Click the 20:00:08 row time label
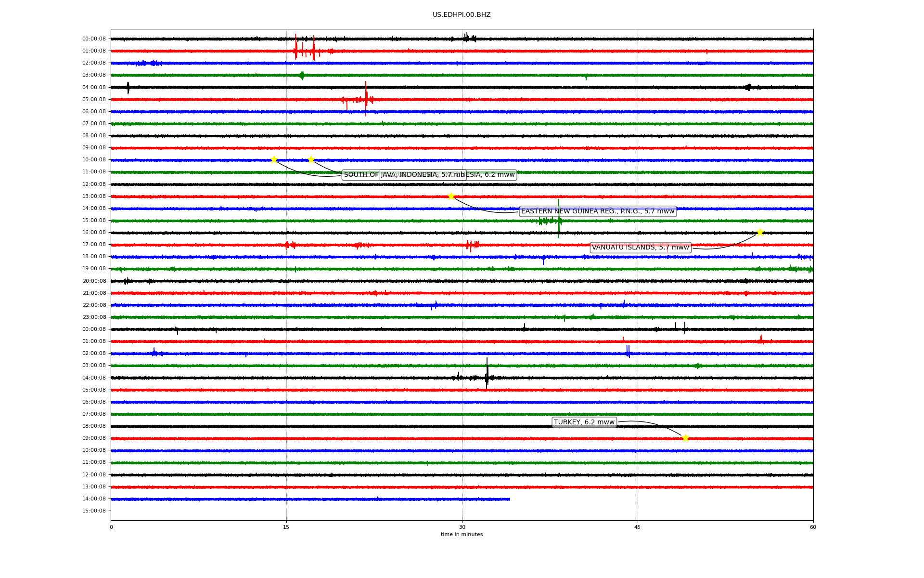This screenshot has width=924, height=578. 94,281
